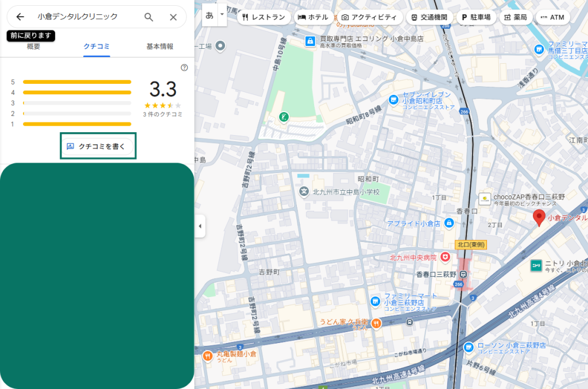
Task: Open the 基本情報 tab
Action: point(160,47)
